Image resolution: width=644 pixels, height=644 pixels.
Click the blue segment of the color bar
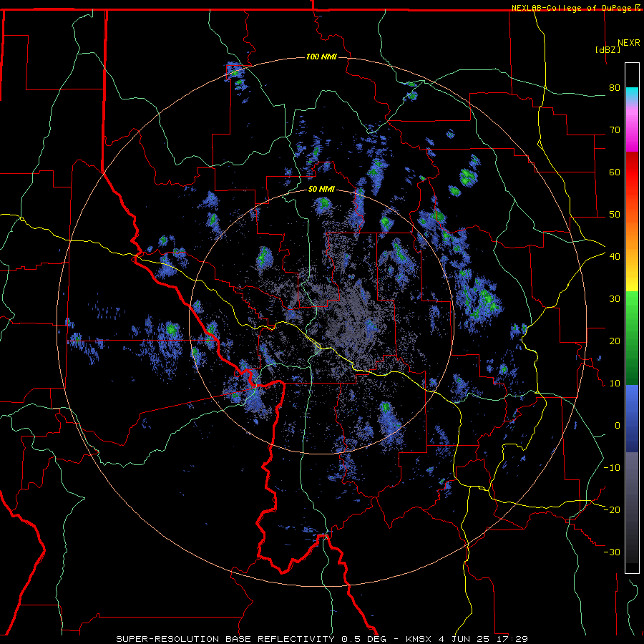coord(632,419)
